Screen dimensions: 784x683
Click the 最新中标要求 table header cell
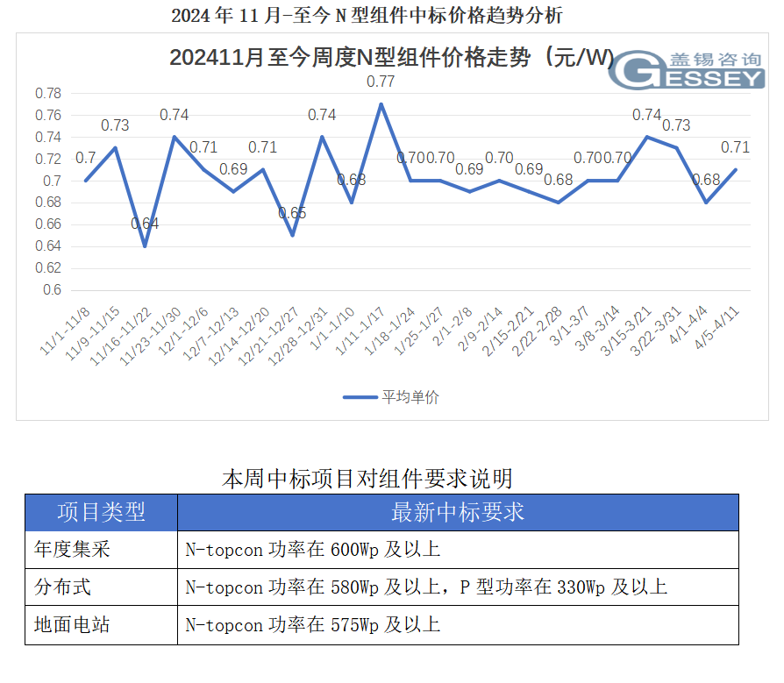pyautogui.click(x=457, y=512)
